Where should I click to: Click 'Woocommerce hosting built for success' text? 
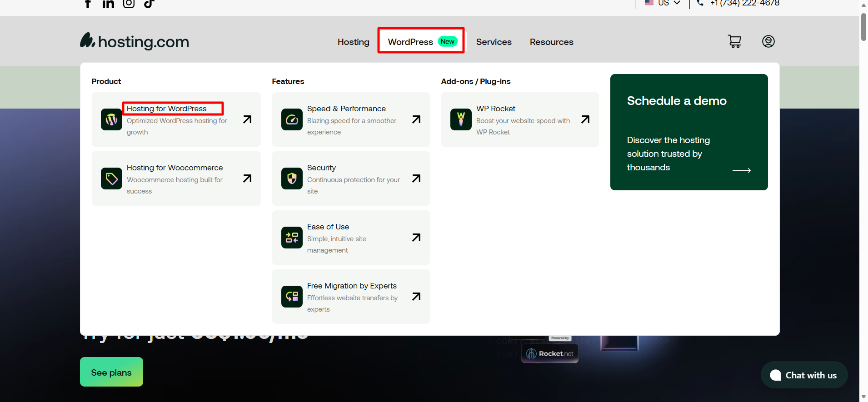[175, 185]
